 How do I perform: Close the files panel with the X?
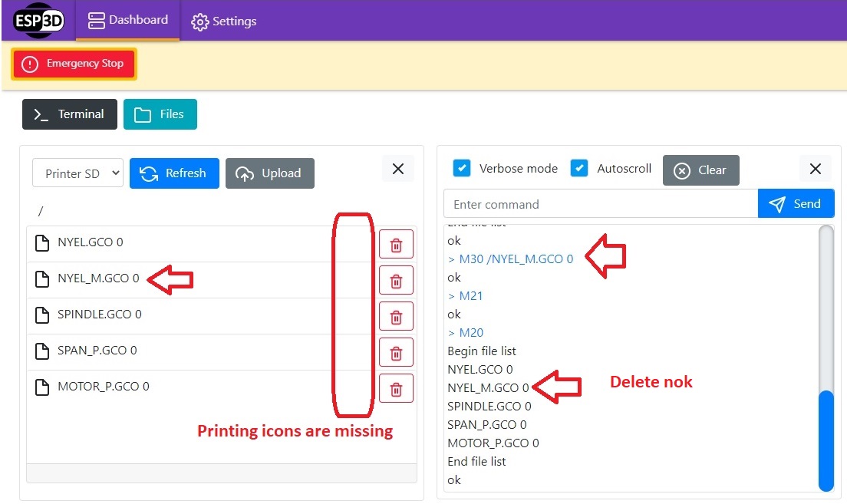tap(397, 168)
